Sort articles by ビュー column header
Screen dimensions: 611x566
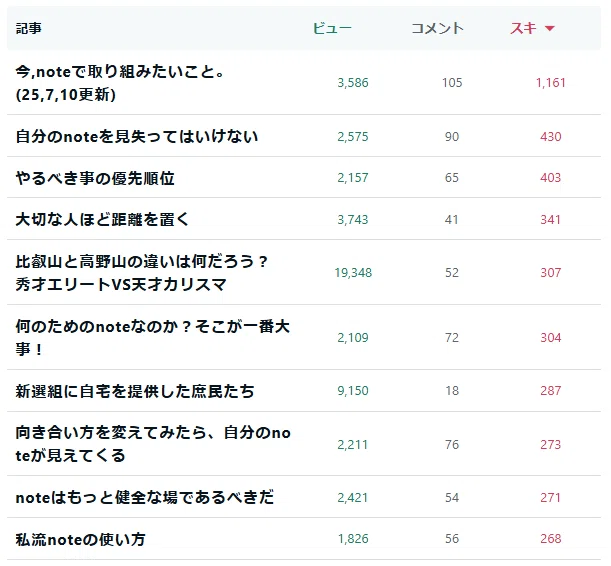[332, 28]
